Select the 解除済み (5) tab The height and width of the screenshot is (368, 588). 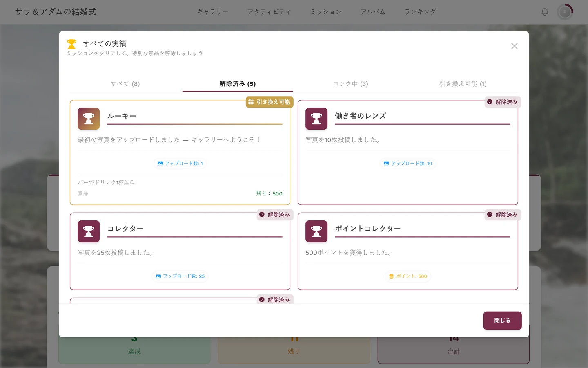(x=238, y=84)
